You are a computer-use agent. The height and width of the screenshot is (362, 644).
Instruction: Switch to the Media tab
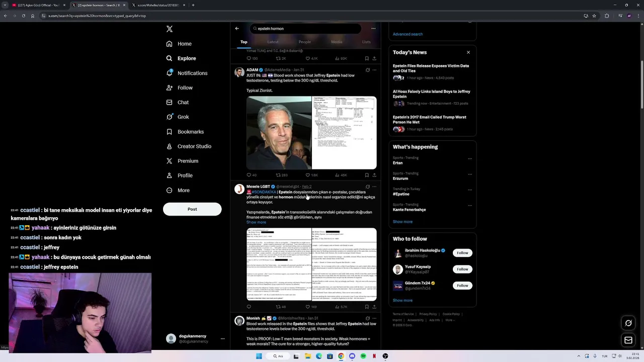click(x=337, y=42)
